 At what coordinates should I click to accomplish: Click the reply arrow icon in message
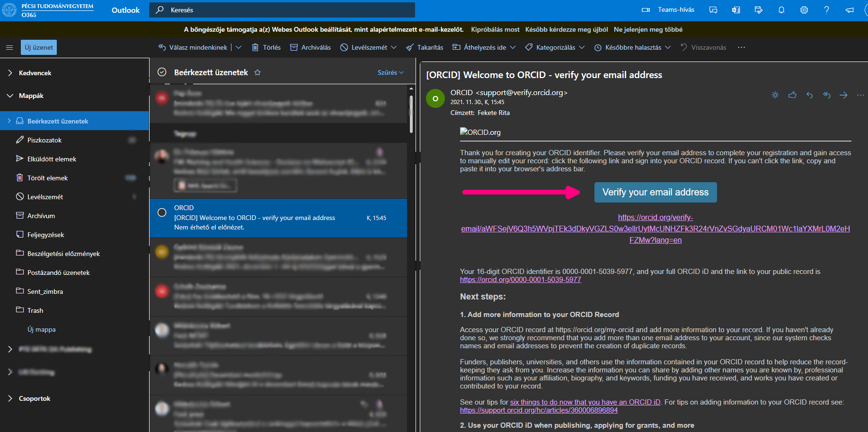(809, 95)
